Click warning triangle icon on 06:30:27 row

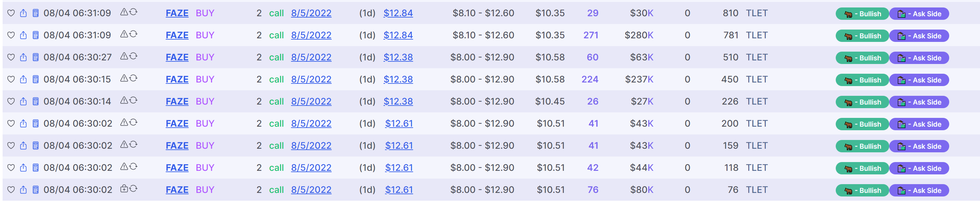pos(124,56)
